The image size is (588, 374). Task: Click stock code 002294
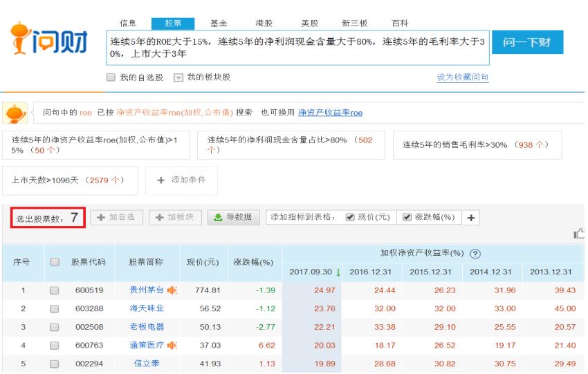[89, 364]
